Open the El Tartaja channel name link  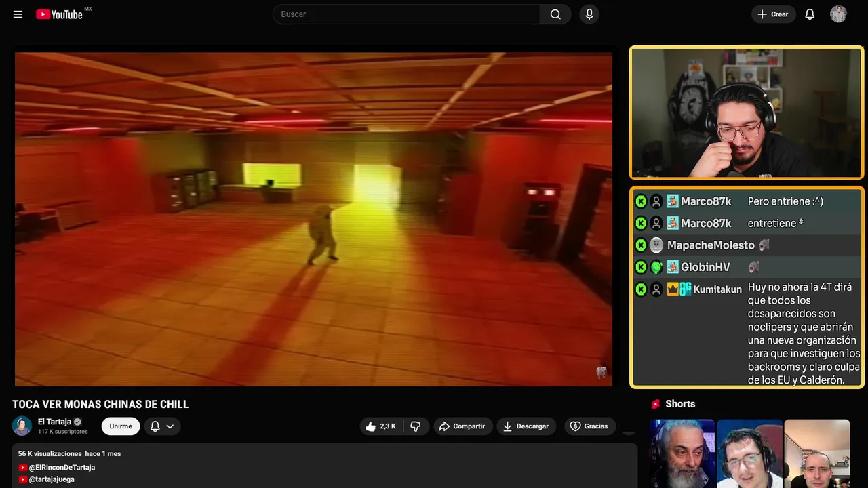(54, 422)
